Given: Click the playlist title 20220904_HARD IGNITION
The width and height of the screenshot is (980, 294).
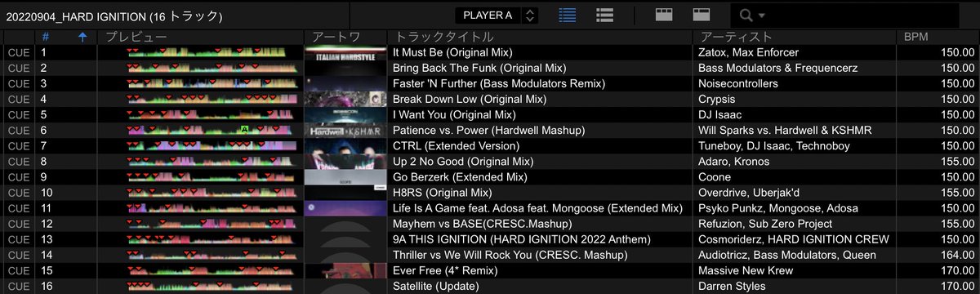Looking at the screenshot, I should point(114,16).
